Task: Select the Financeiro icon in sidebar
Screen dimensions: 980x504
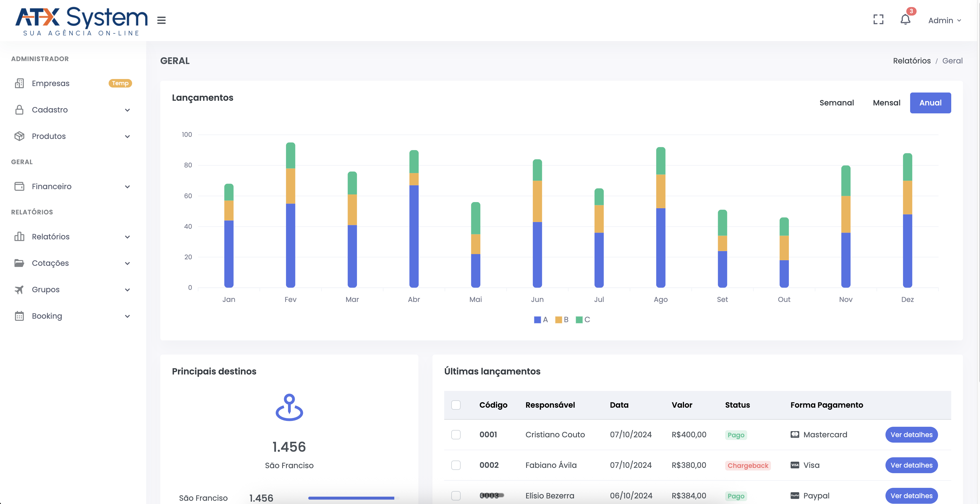Action: click(20, 186)
